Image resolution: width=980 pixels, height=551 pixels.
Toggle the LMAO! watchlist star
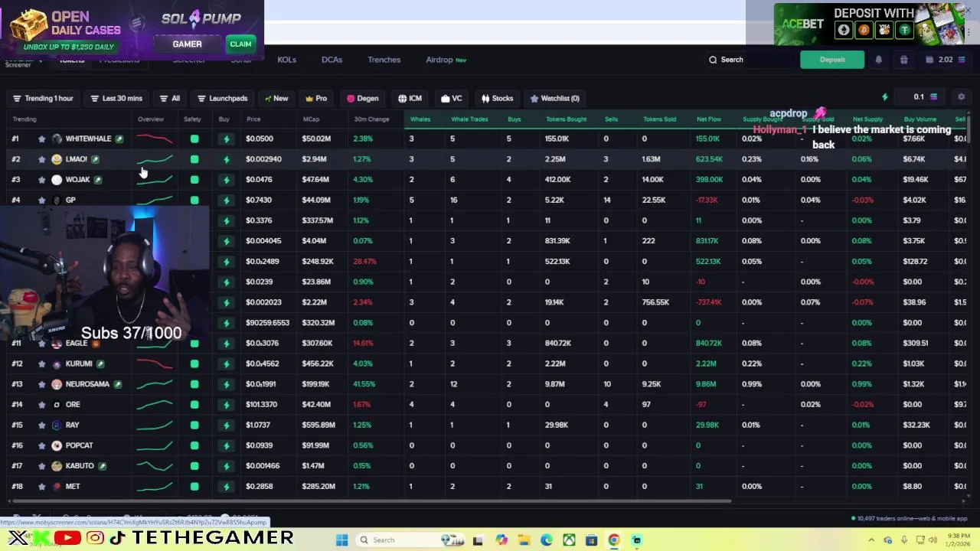tap(41, 159)
